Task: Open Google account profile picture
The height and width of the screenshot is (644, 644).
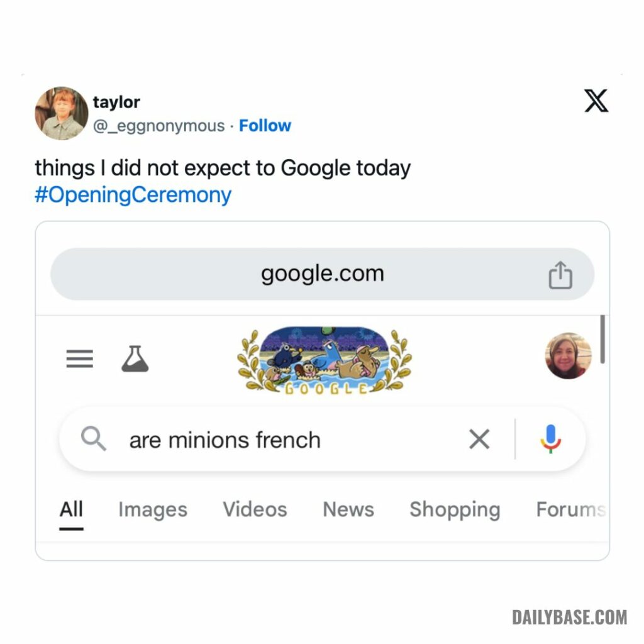Action: (568, 356)
